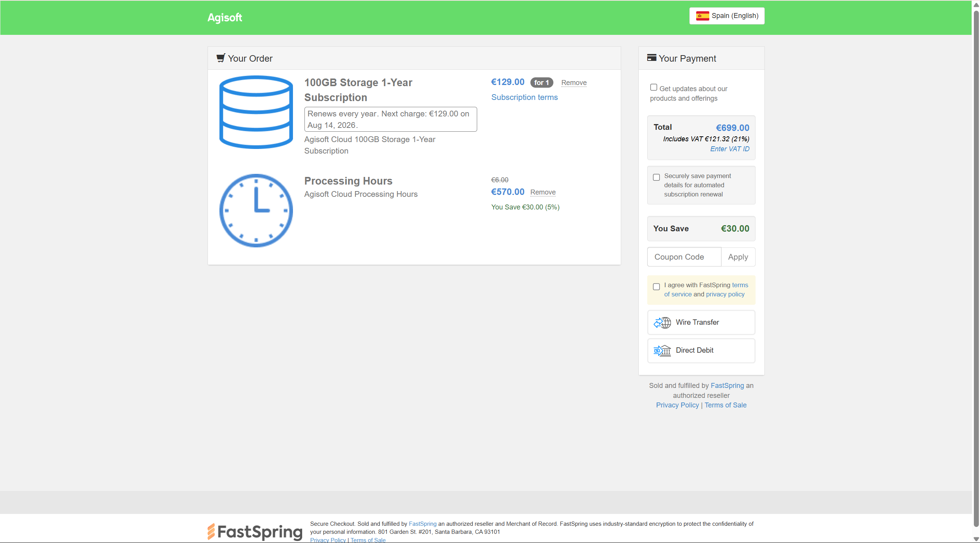Click the Processing Hours clock icon
The width and height of the screenshot is (980, 543).
(x=256, y=210)
